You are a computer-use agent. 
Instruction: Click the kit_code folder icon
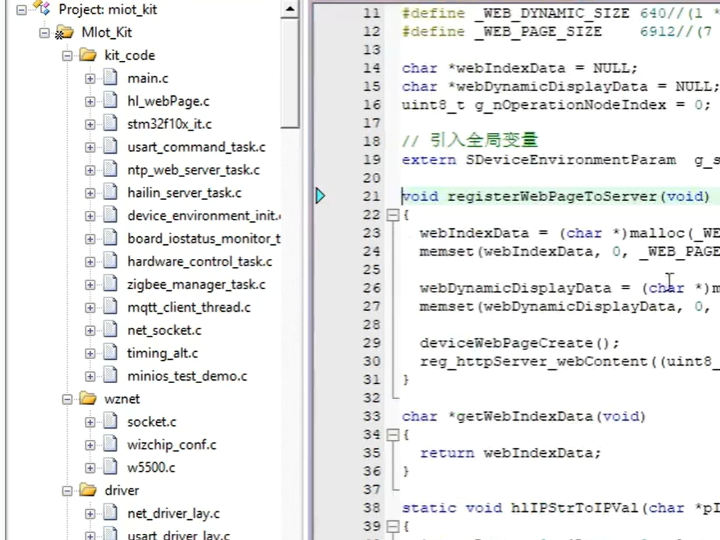coord(87,55)
